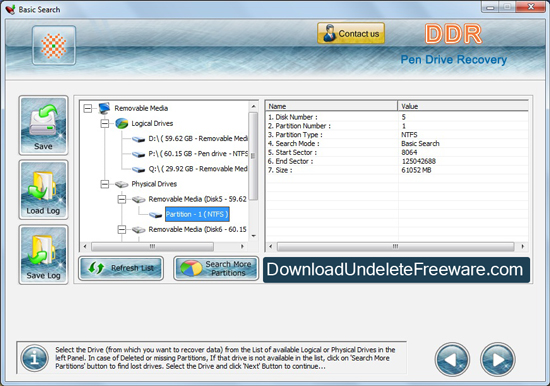Collapse the Removable Media Disk6 node
Screen dimensions: 550x386
(x=121, y=230)
